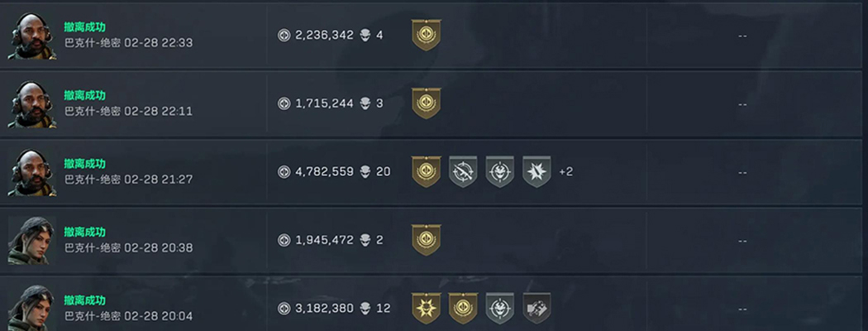
Task: Click the gold badge in the 20:38 match
Action: coord(427,240)
